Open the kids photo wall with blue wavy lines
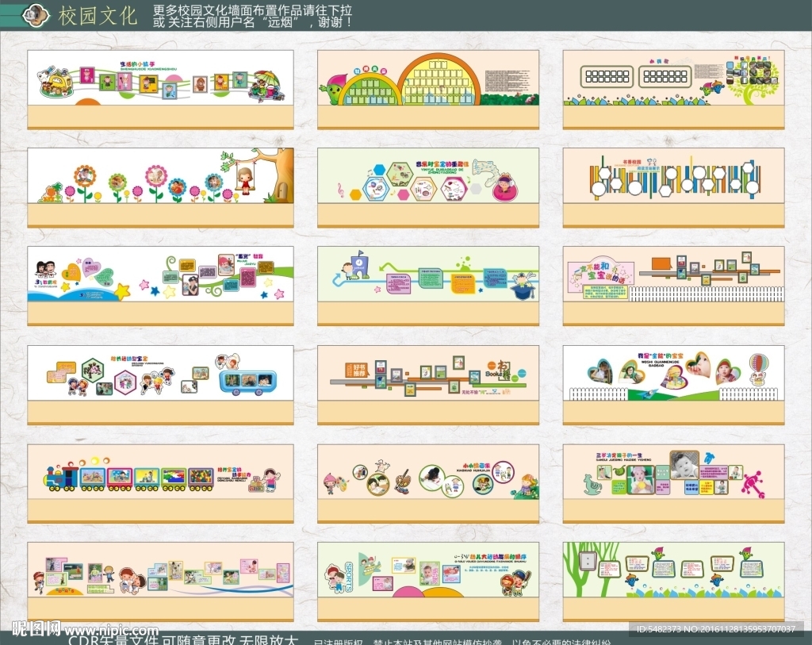The height and width of the screenshot is (645, 812). coord(160,582)
